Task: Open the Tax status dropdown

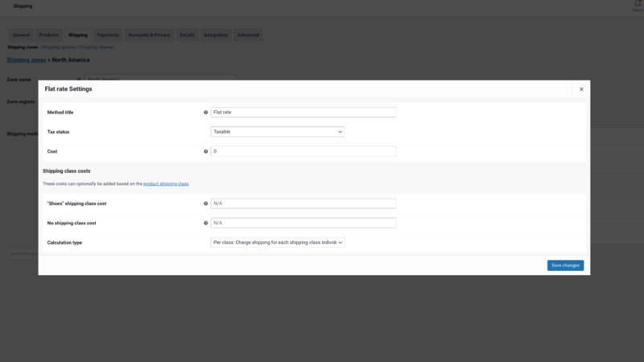Action: pyautogui.click(x=278, y=132)
